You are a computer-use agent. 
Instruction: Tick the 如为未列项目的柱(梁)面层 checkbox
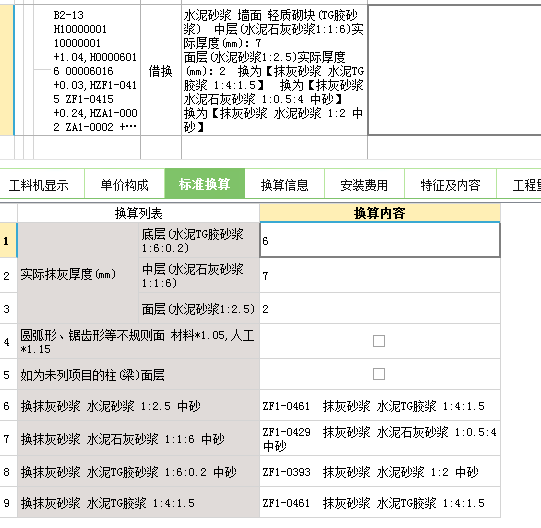[379, 374]
